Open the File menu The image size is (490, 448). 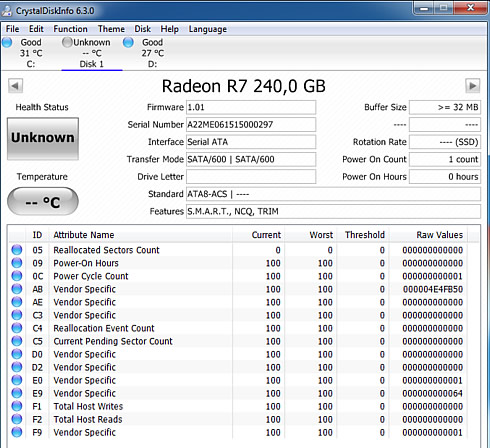point(12,29)
